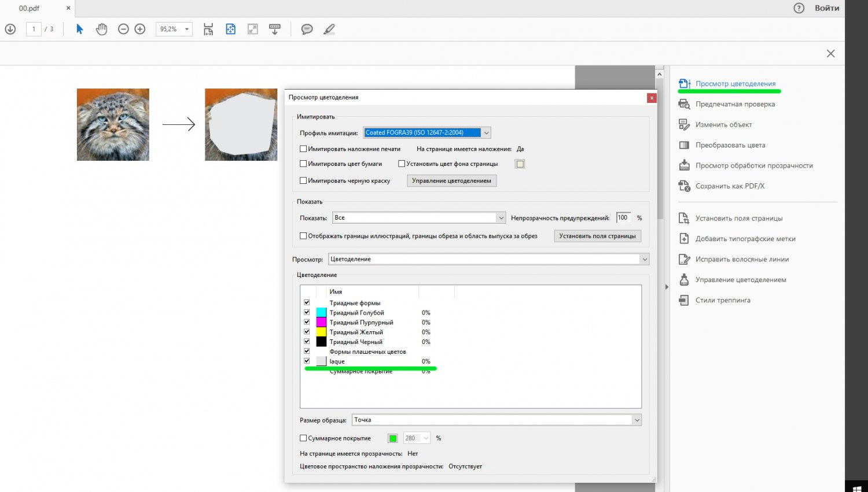868x492 pixels.
Task: Add a comment with speech bubble icon
Action: pyautogui.click(x=307, y=29)
